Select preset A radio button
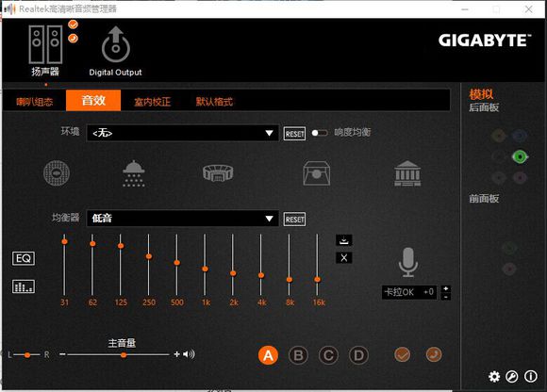 [x=268, y=355]
